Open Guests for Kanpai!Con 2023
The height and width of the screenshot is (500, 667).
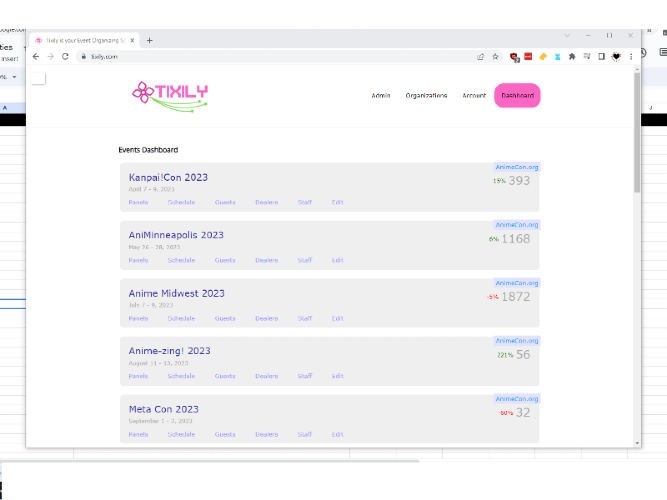tap(225, 202)
